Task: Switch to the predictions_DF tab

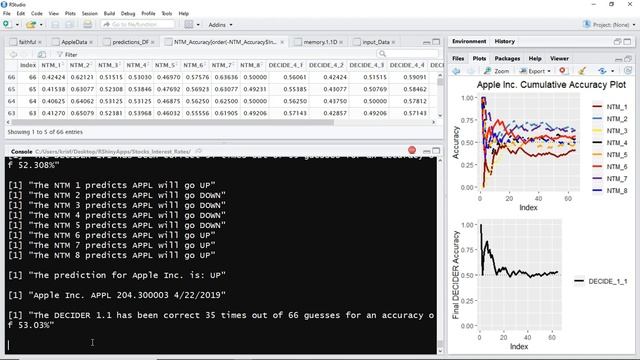Action: tap(130, 42)
